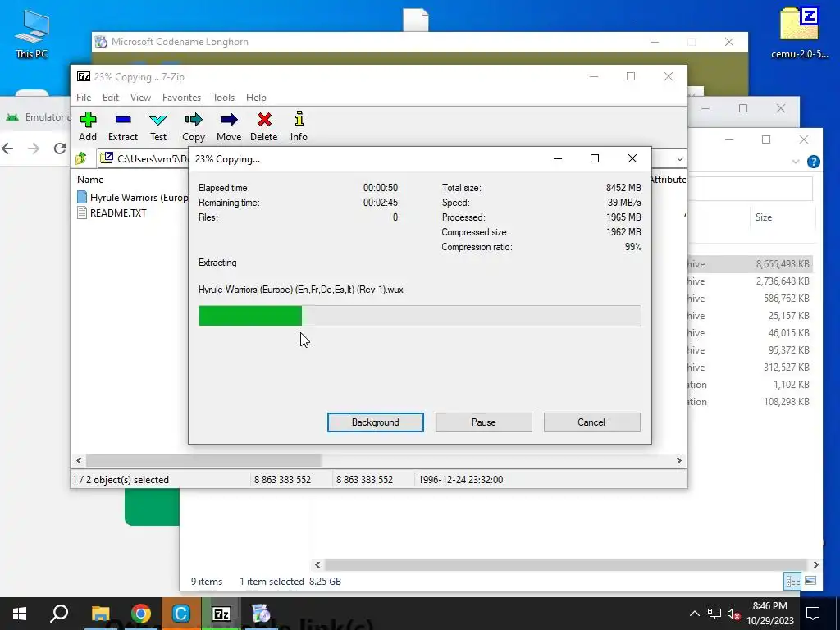Switch Explorer to large icons view
This screenshot has width=840, height=630.
pos(810,581)
